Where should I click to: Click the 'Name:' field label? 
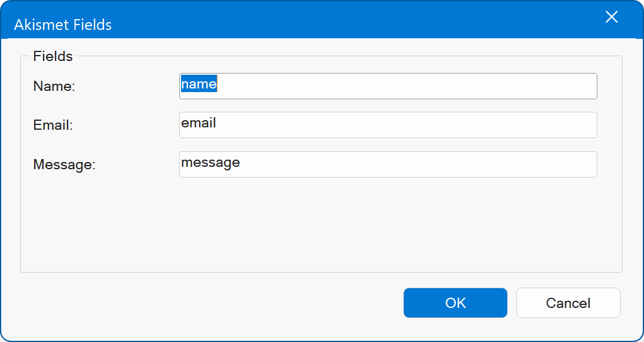pyautogui.click(x=54, y=86)
